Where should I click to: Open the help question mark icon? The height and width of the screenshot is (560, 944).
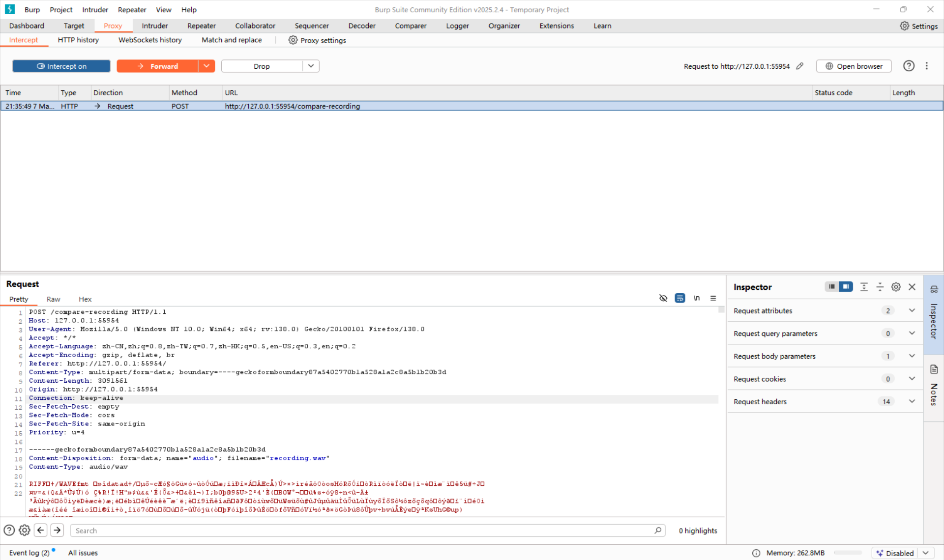pyautogui.click(x=909, y=66)
